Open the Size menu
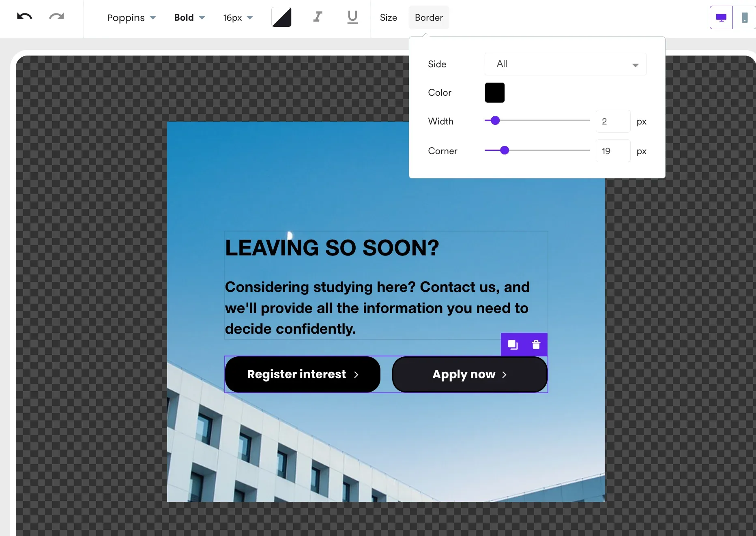Screen dimensions: 756x536 388,17
